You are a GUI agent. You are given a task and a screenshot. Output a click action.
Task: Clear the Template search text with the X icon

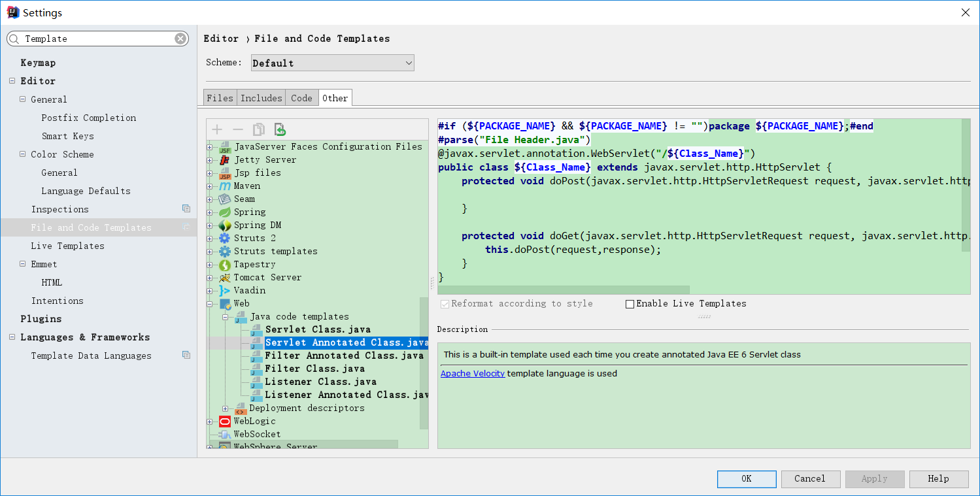180,39
